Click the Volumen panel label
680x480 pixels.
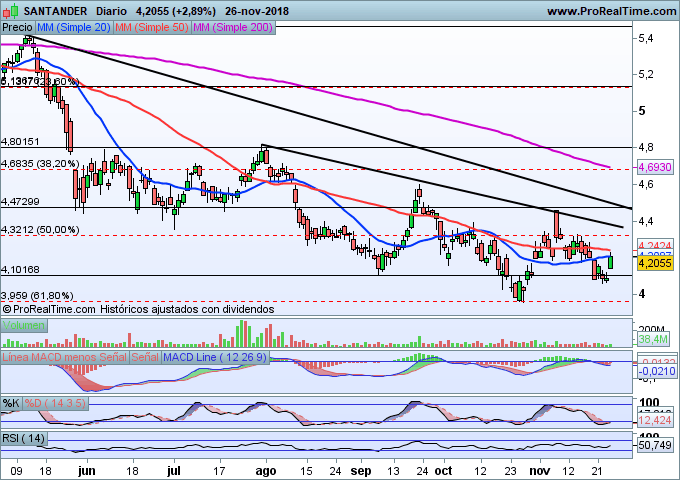(23, 325)
